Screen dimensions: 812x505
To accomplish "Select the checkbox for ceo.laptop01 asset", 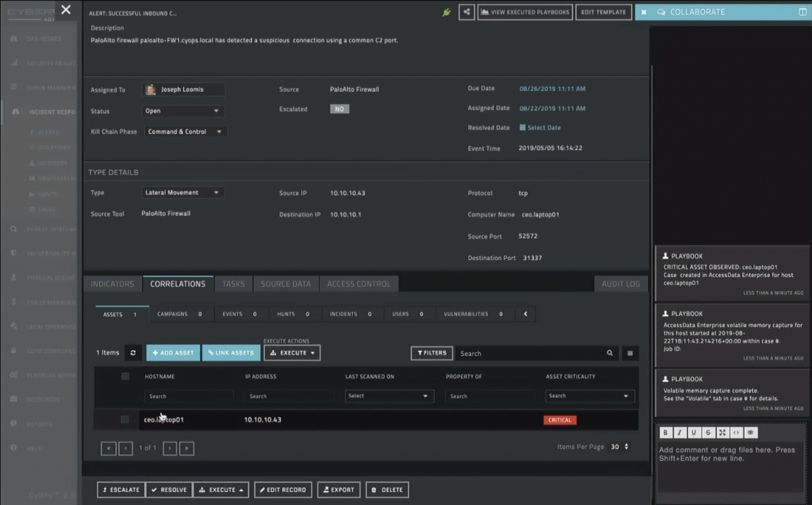I will 125,419.
